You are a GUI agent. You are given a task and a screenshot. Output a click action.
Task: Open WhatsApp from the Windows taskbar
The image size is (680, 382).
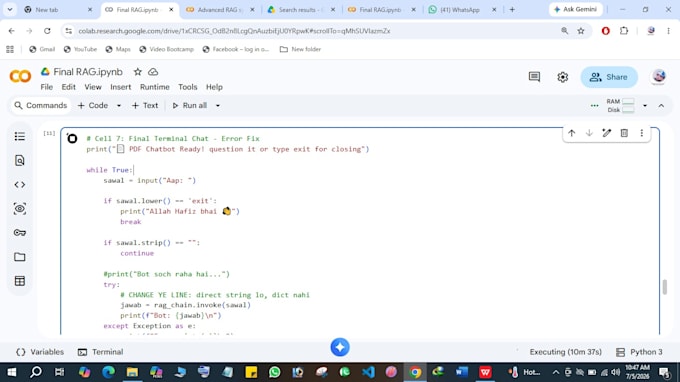[x=275, y=372]
